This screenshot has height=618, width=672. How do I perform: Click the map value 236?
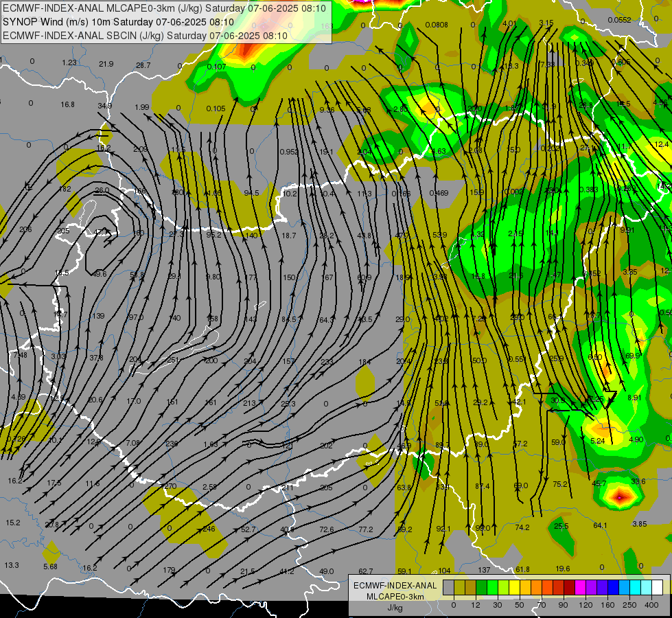[x=172, y=444]
